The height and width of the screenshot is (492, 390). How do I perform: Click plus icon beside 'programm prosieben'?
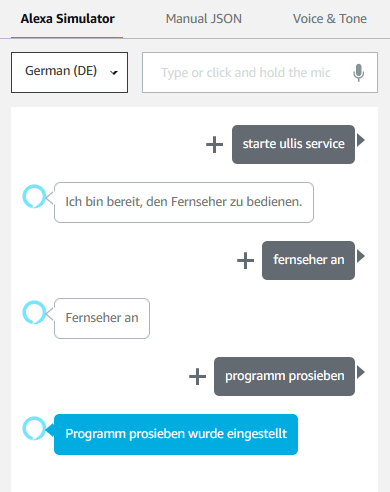[x=197, y=376]
